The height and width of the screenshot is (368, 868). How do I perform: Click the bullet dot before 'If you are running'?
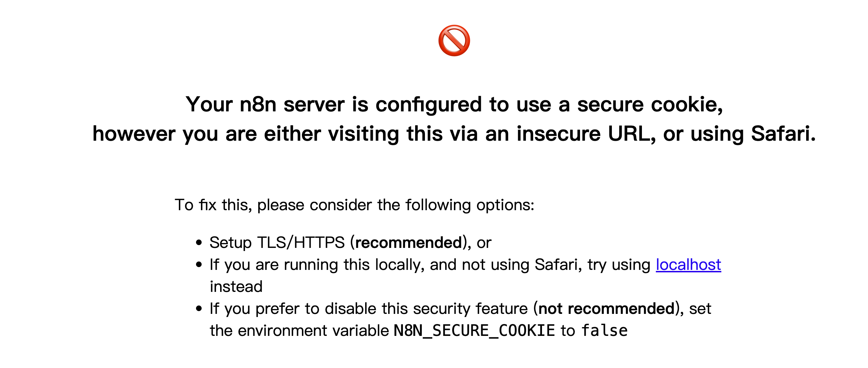(x=199, y=265)
